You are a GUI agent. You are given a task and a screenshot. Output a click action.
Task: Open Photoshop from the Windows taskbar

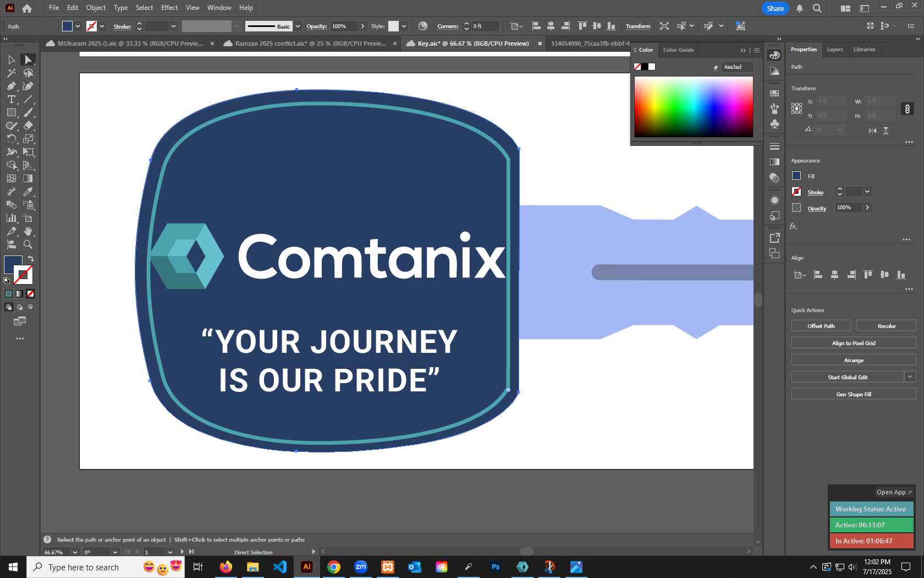[x=495, y=567]
